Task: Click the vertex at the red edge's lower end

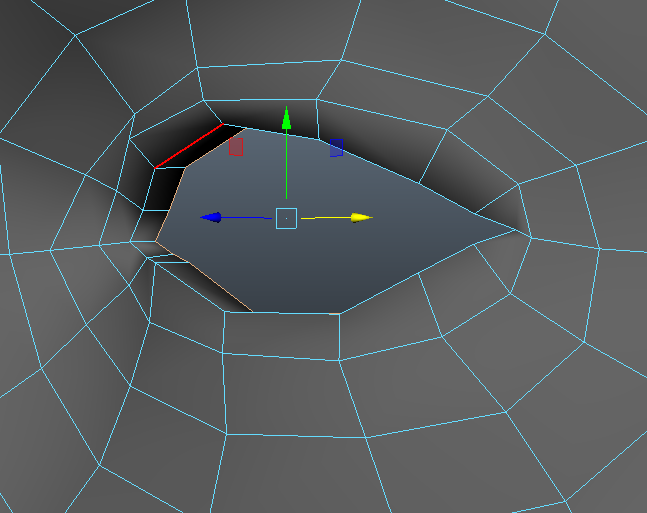Action: click(155, 168)
